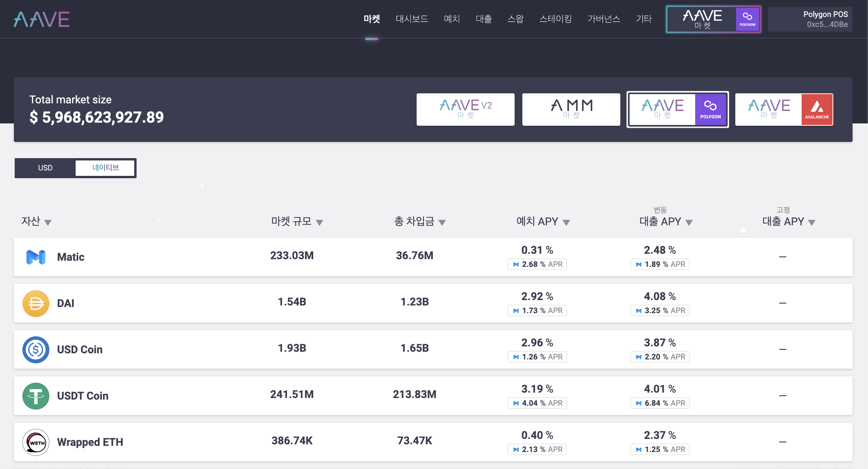Switch currency display to 네이티브

tap(105, 168)
